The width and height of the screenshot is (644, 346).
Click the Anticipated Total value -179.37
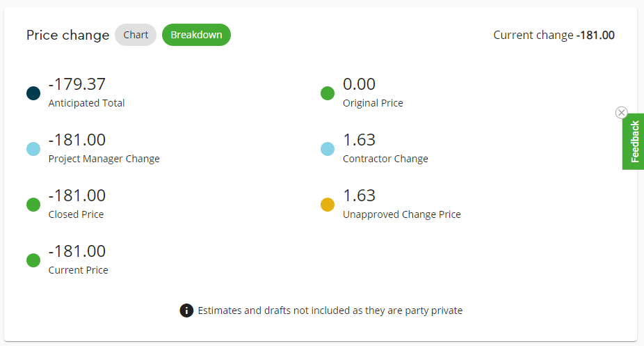pos(77,84)
